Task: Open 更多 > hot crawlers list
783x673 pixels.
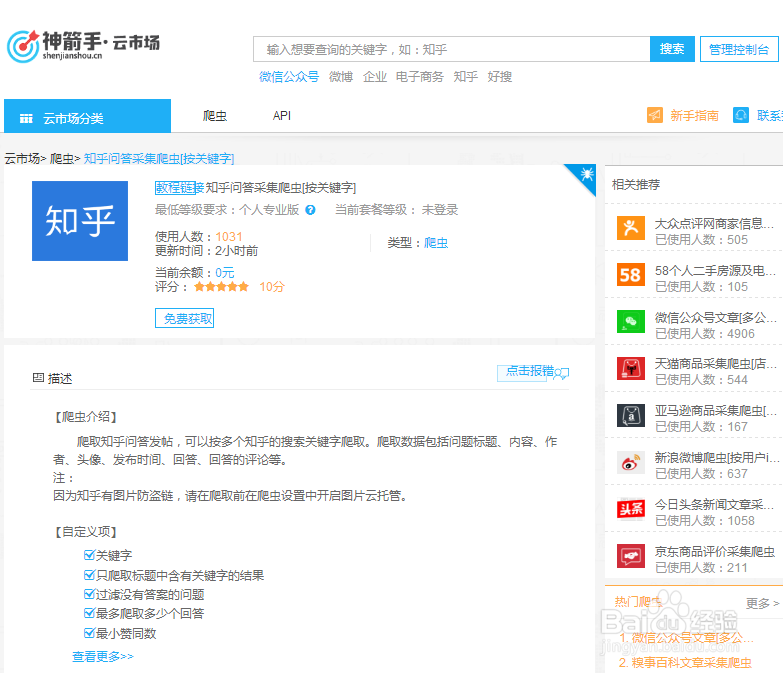Action: (762, 604)
